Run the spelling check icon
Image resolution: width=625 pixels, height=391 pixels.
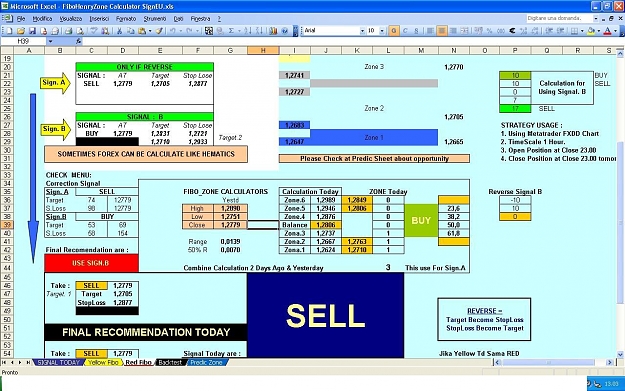click(x=94, y=31)
